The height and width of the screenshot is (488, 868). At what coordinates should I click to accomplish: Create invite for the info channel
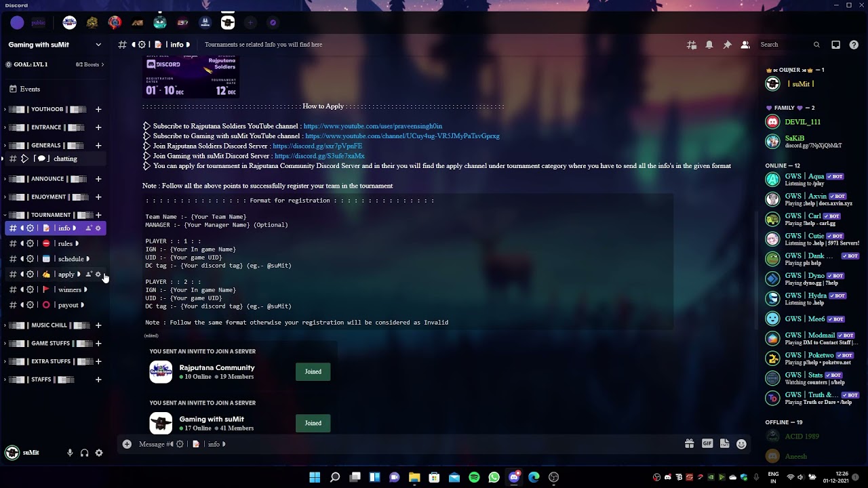88,228
